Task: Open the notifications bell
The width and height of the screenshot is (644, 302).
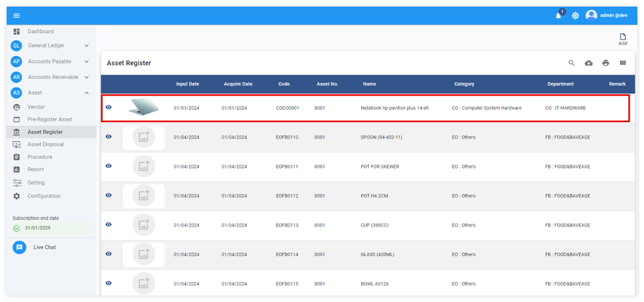Action: pyautogui.click(x=558, y=16)
